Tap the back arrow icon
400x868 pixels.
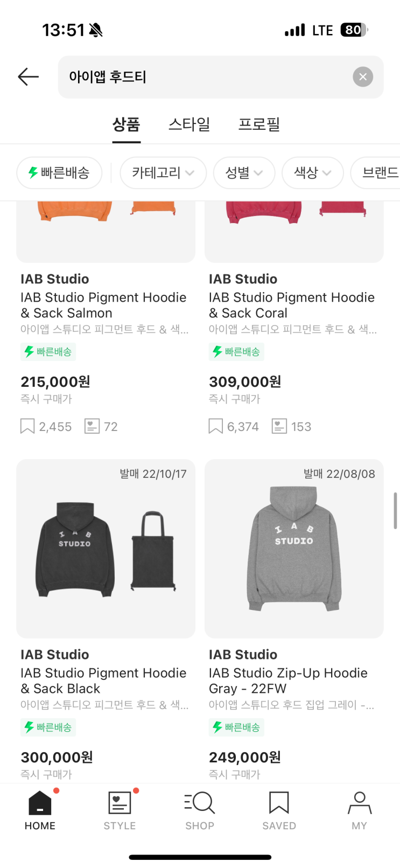[x=28, y=77]
